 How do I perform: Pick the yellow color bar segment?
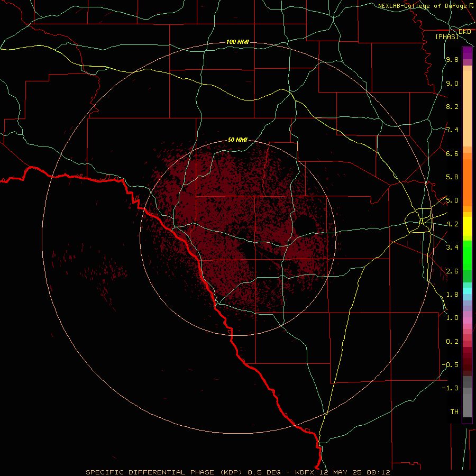467,226
